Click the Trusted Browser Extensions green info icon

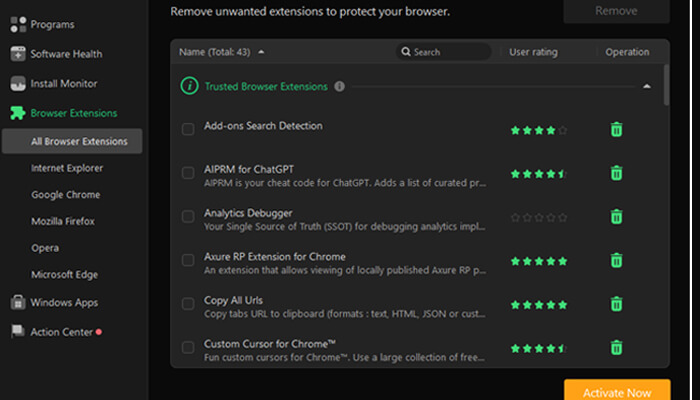189,86
